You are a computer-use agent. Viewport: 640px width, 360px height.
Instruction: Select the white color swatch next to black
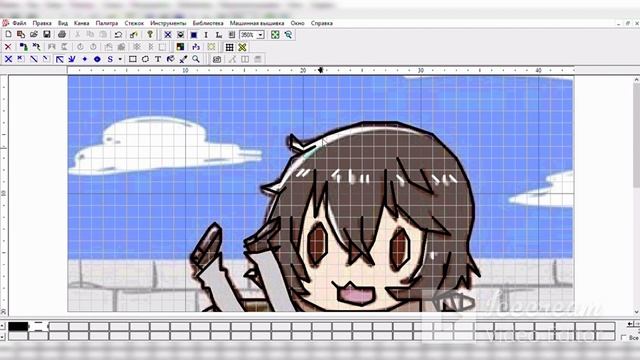(39, 326)
